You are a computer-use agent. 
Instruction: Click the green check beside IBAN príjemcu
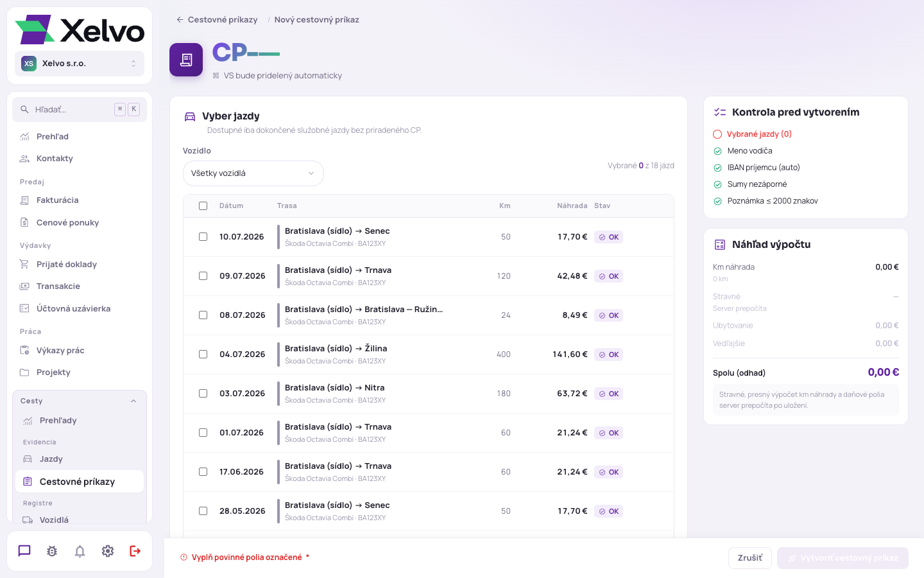[x=717, y=168]
